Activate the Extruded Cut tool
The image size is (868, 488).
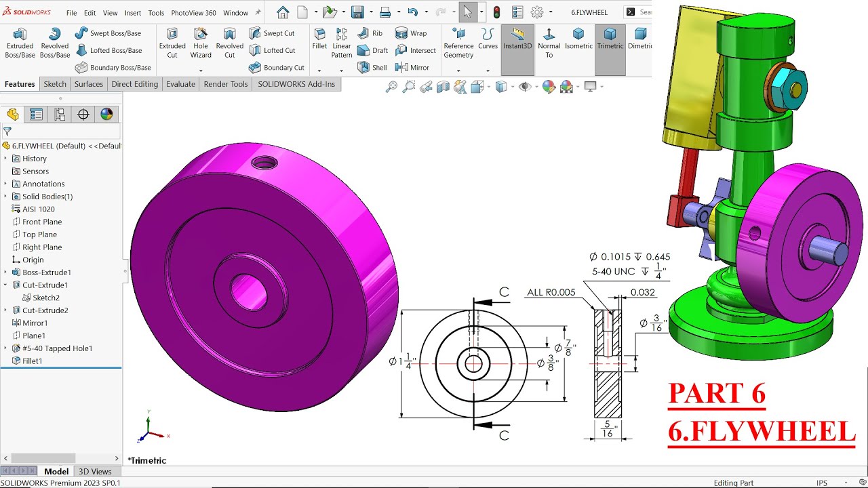(172, 43)
